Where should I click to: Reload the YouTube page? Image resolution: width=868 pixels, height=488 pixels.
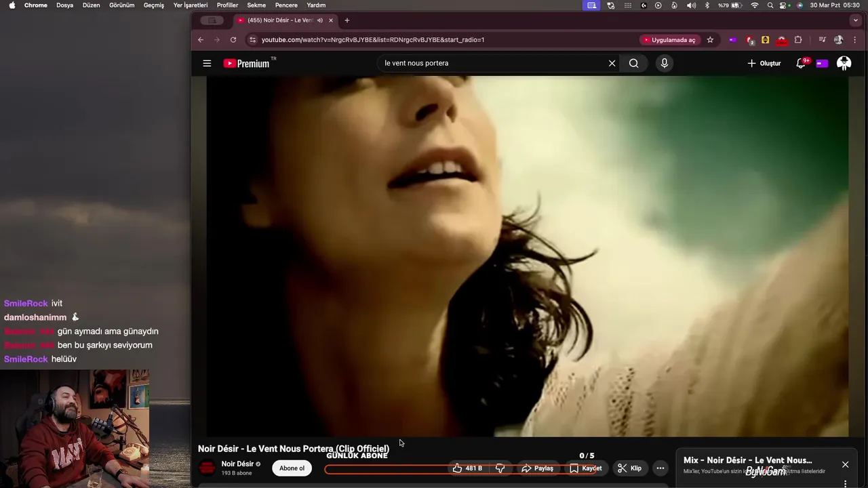click(233, 40)
